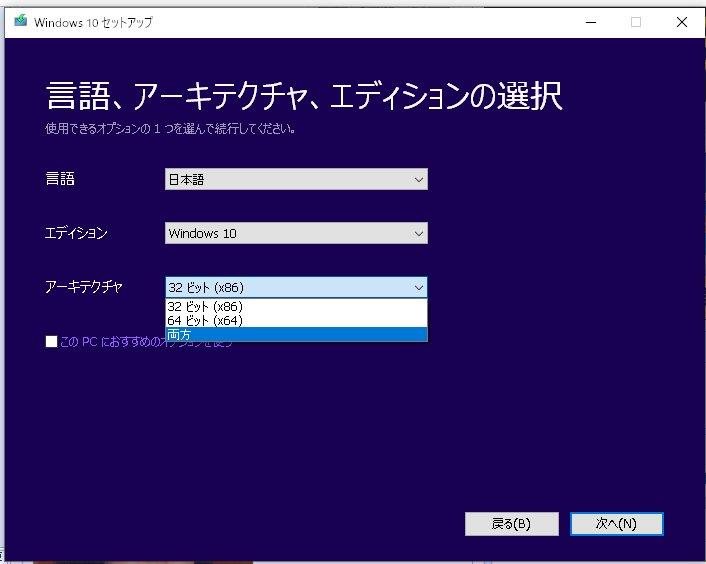The image size is (706, 564).
Task: Close the Windows 10 setup window
Action: coord(682,22)
